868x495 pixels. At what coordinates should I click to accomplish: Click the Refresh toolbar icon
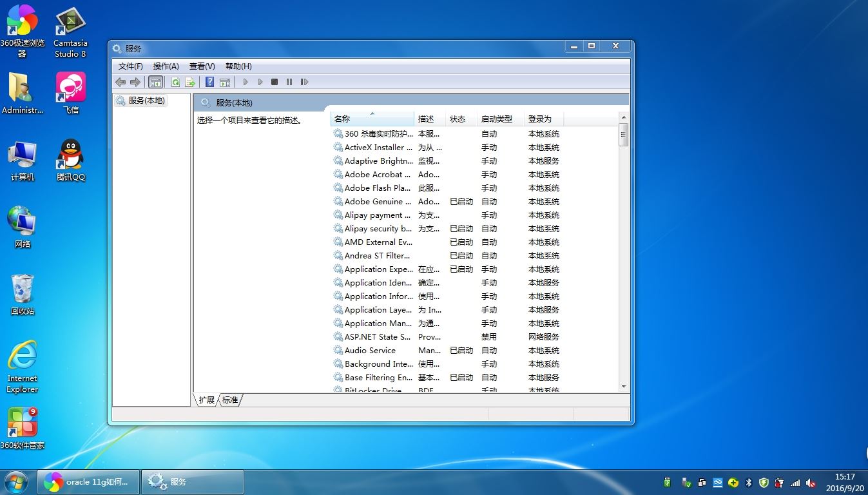click(x=175, y=82)
